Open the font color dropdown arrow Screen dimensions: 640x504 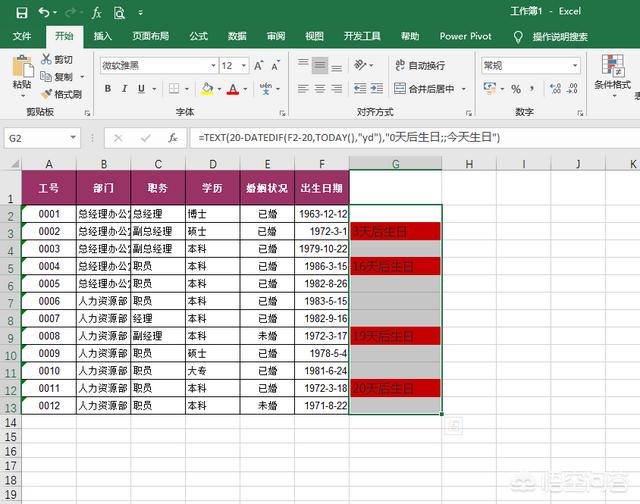(x=245, y=89)
